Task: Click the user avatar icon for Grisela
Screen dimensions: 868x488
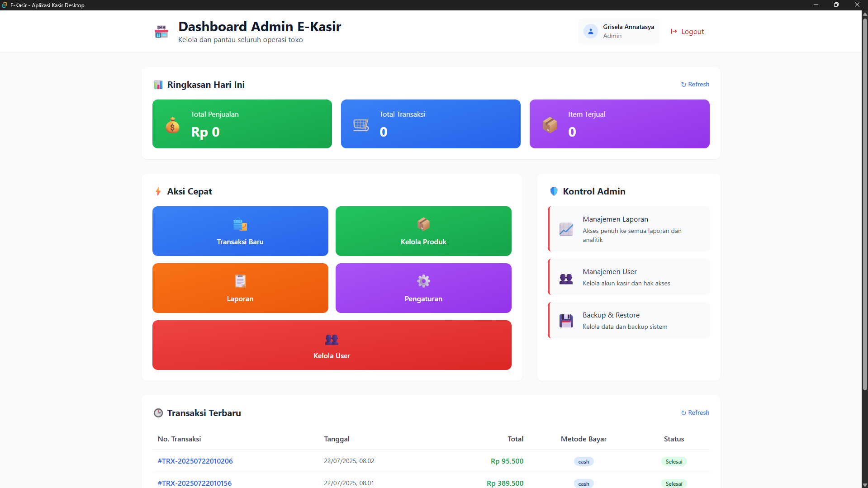Action: coord(590,31)
